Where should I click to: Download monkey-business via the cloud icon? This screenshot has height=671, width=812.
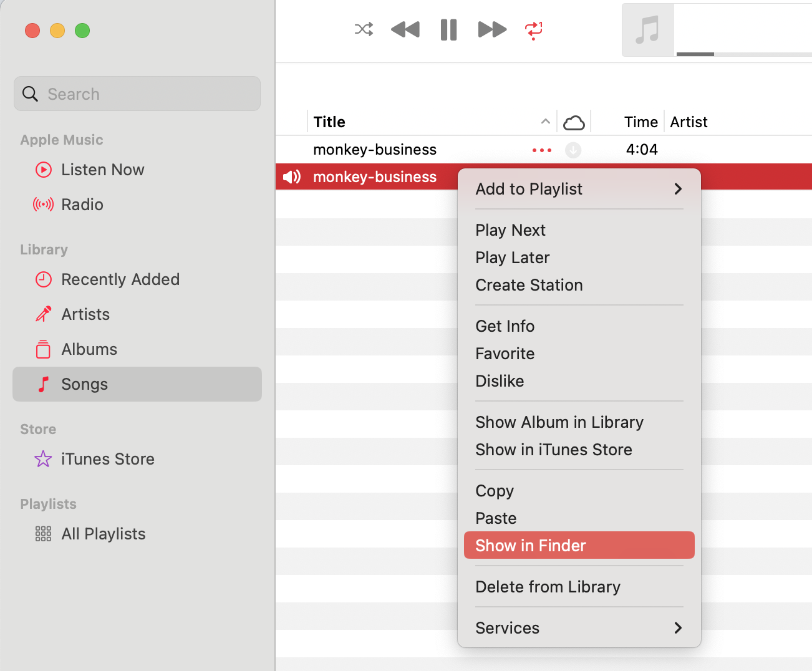coord(573,150)
